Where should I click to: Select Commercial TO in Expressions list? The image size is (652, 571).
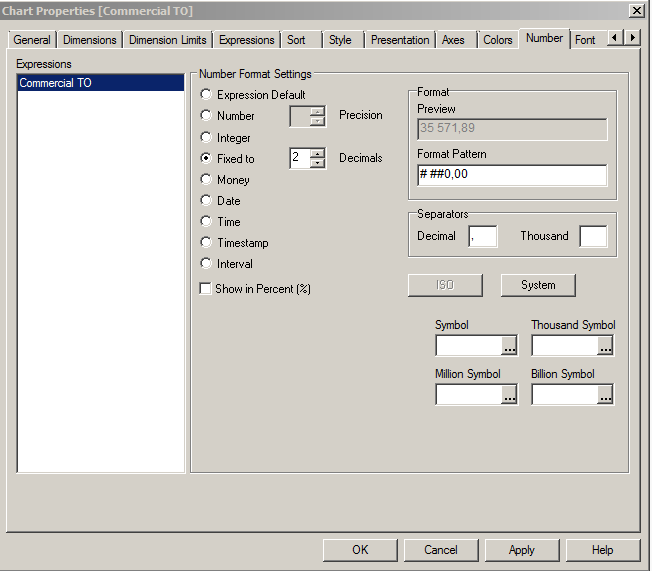[100, 83]
